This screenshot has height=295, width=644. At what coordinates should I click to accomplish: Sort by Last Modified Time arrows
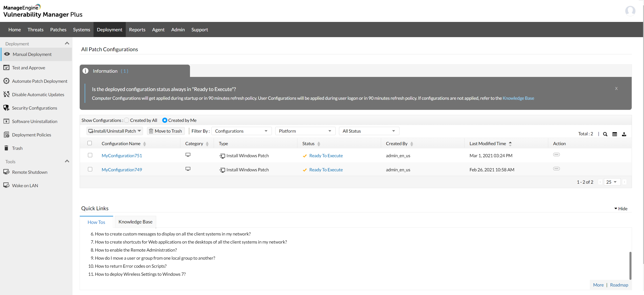pyautogui.click(x=510, y=144)
